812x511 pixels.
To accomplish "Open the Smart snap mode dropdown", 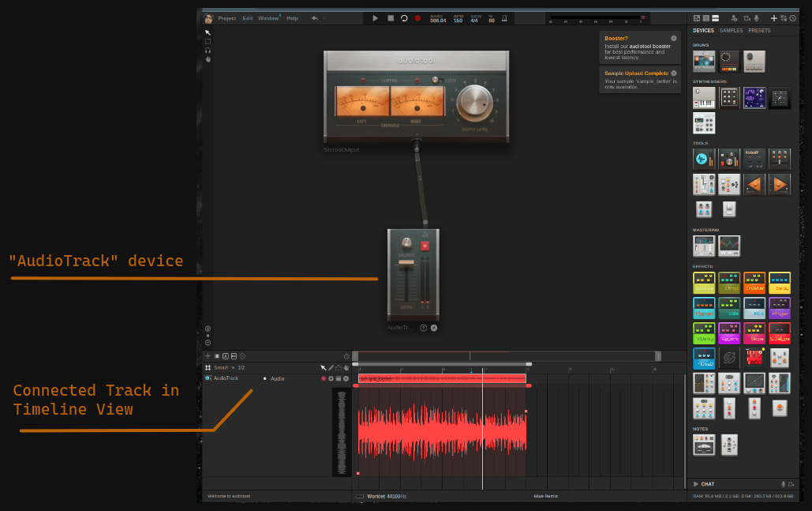I will (x=224, y=367).
